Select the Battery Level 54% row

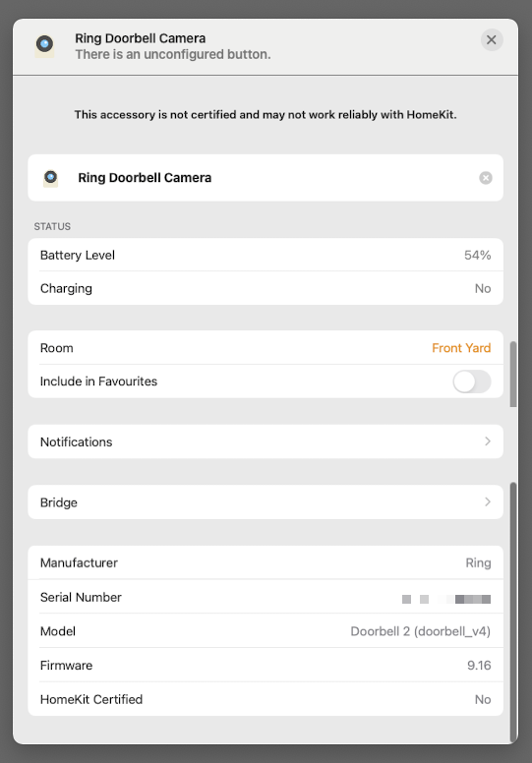click(x=266, y=255)
